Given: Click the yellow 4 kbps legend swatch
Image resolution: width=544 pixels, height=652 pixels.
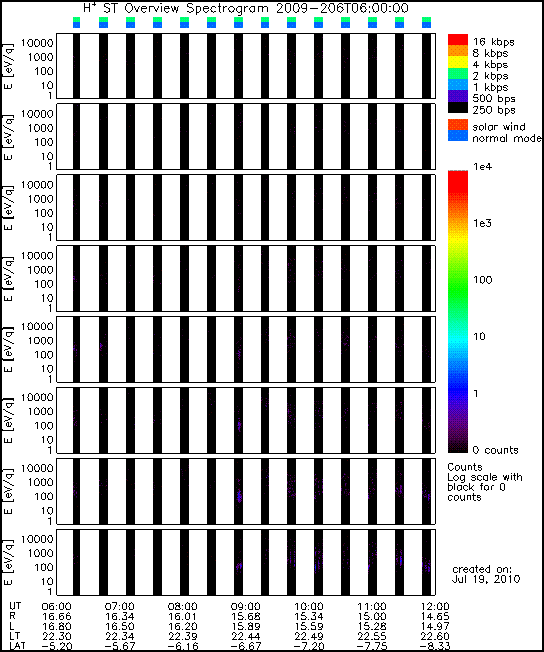Looking at the screenshot, I should tap(457, 62).
